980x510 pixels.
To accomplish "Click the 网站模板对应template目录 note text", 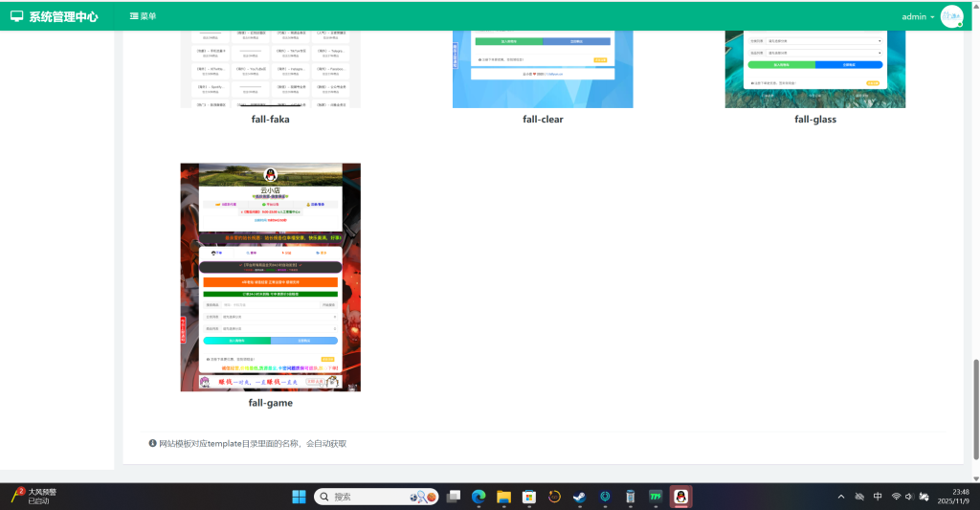I will 253,444.
